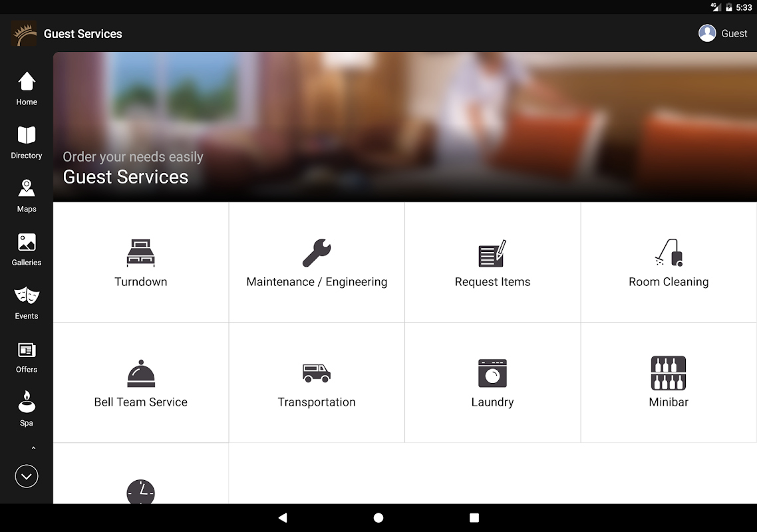
Task: View Events in the sidebar
Action: [x=27, y=303]
